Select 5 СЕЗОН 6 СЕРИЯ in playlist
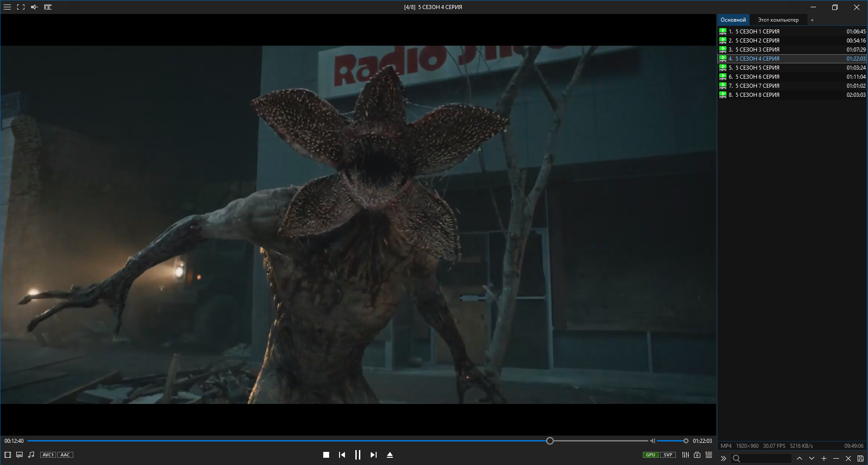 click(x=792, y=77)
